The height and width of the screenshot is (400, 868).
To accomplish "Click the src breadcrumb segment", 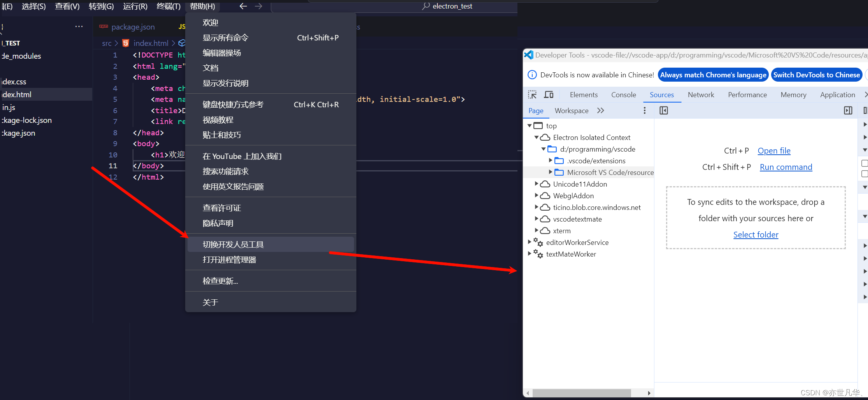I will pos(107,43).
